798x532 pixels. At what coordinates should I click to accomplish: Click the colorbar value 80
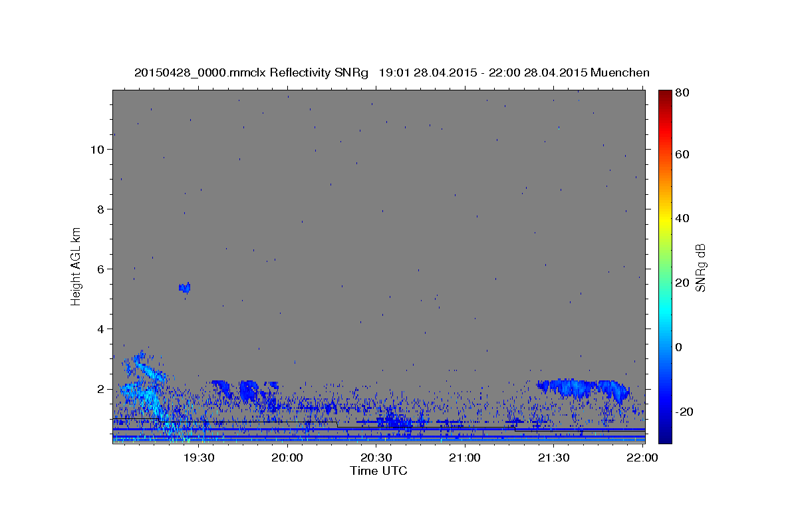[684, 93]
